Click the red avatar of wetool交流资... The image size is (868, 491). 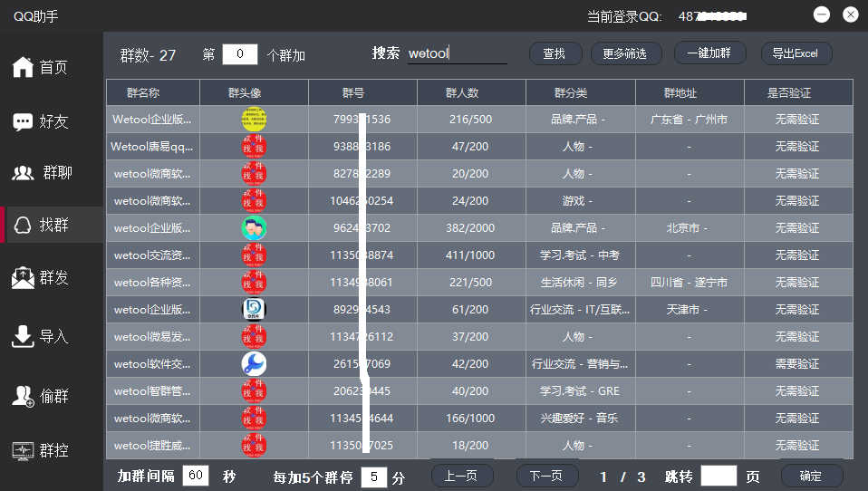pyautogui.click(x=254, y=255)
